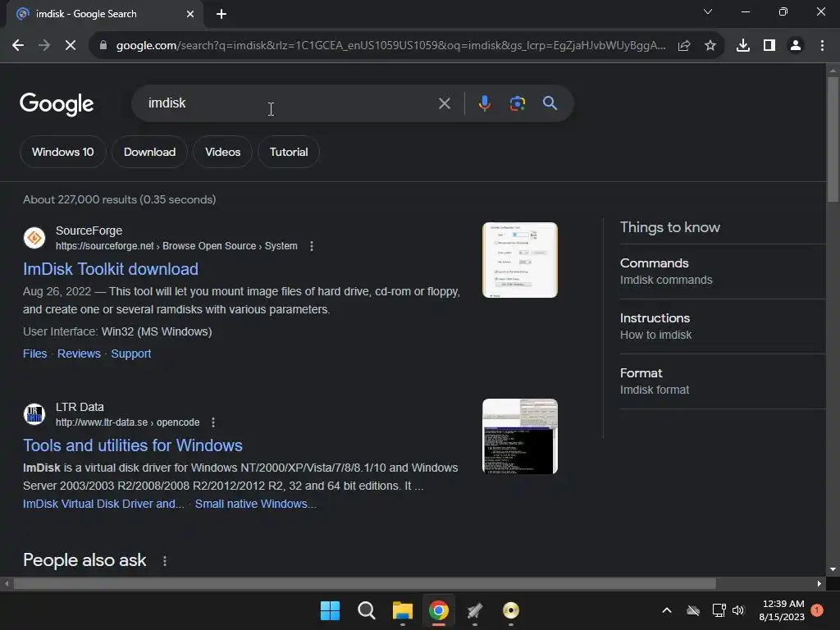The image size is (840, 630).
Task: Click the magnifying glass search button
Action: (x=550, y=103)
